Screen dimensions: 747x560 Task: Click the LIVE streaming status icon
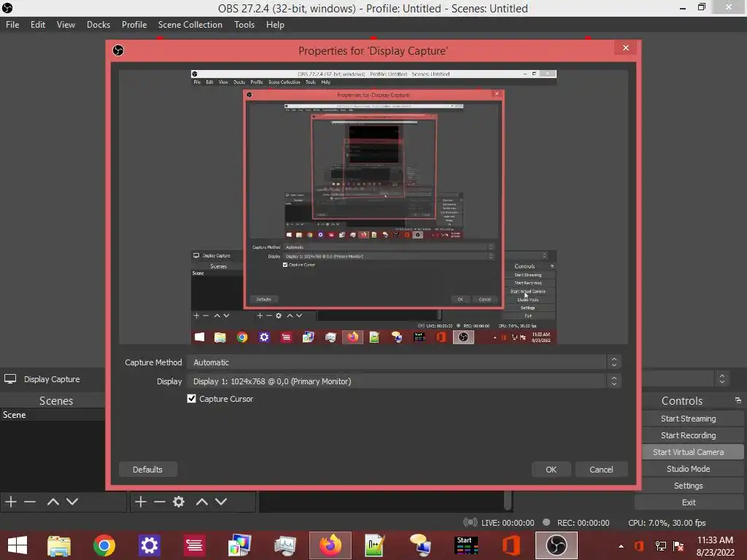[x=471, y=522]
